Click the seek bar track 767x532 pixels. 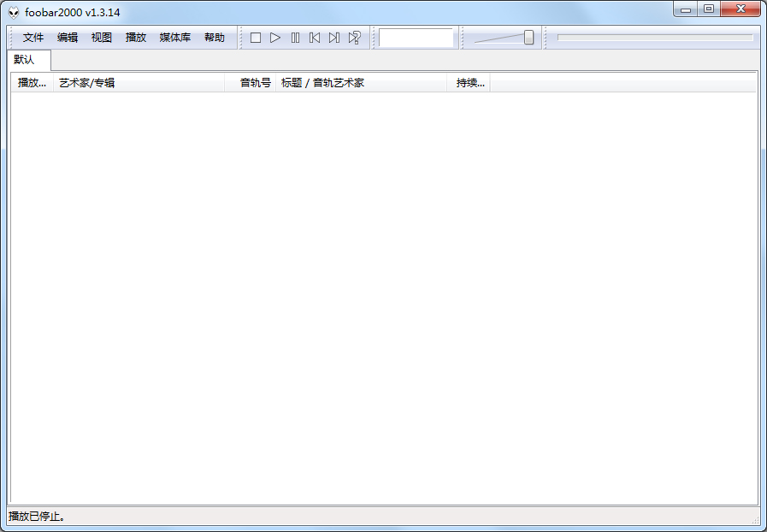coord(655,38)
